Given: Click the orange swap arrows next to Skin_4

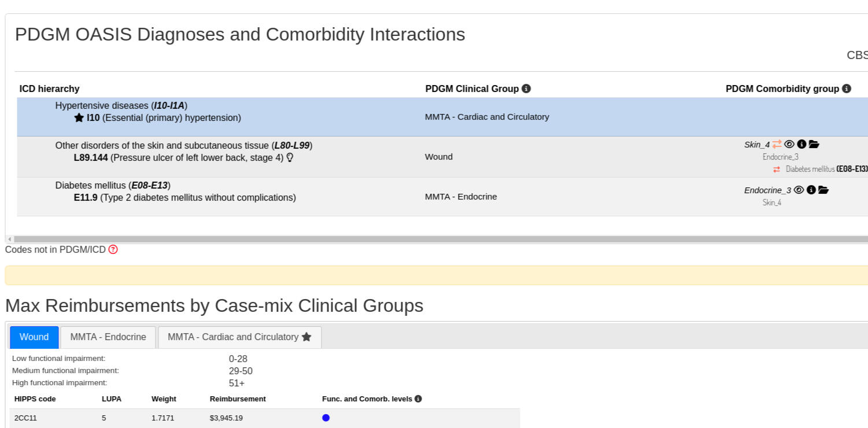Looking at the screenshot, I should 777,144.
